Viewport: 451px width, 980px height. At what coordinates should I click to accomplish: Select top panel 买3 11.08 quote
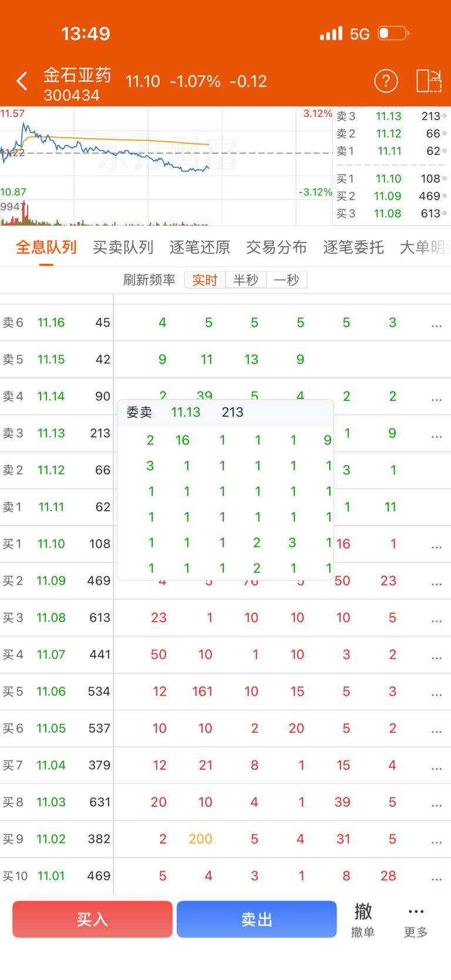tap(391, 214)
